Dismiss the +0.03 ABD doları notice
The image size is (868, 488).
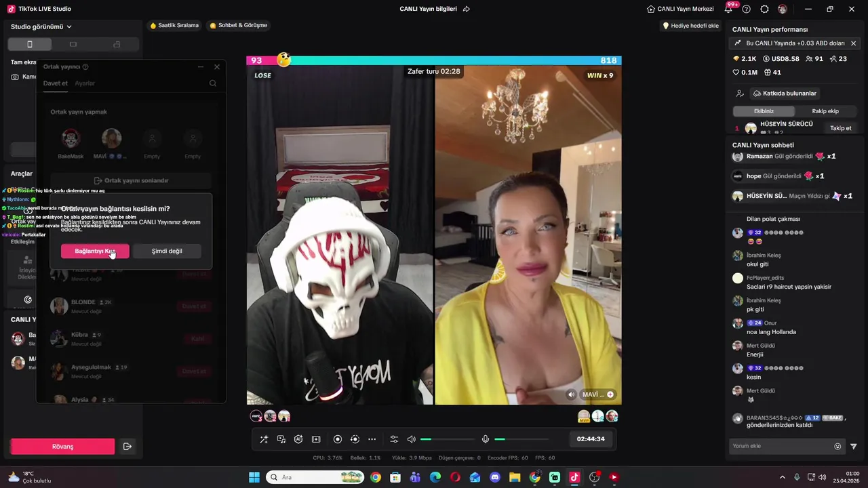853,43
